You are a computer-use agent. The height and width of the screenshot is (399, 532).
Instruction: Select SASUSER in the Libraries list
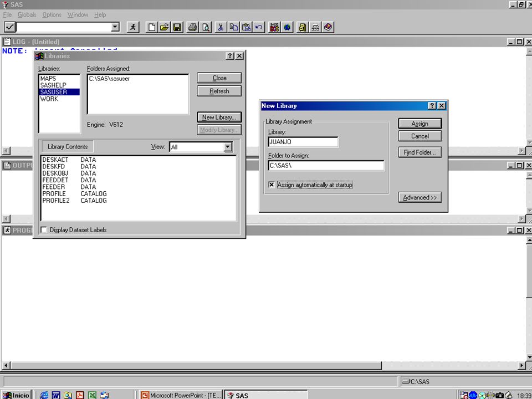click(59, 92)
